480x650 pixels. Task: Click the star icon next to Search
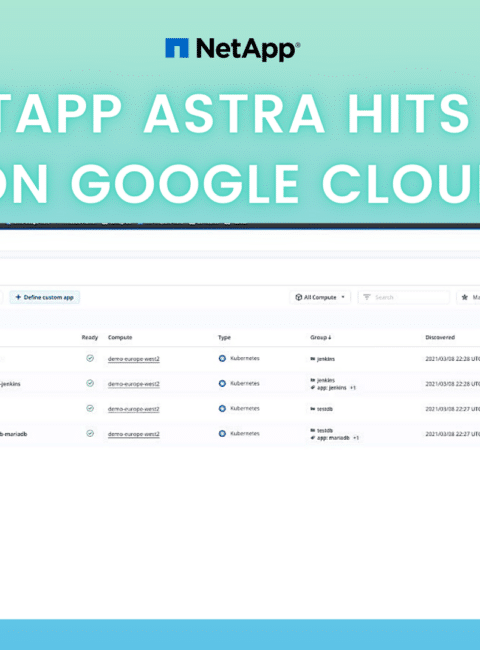[465, 297]
